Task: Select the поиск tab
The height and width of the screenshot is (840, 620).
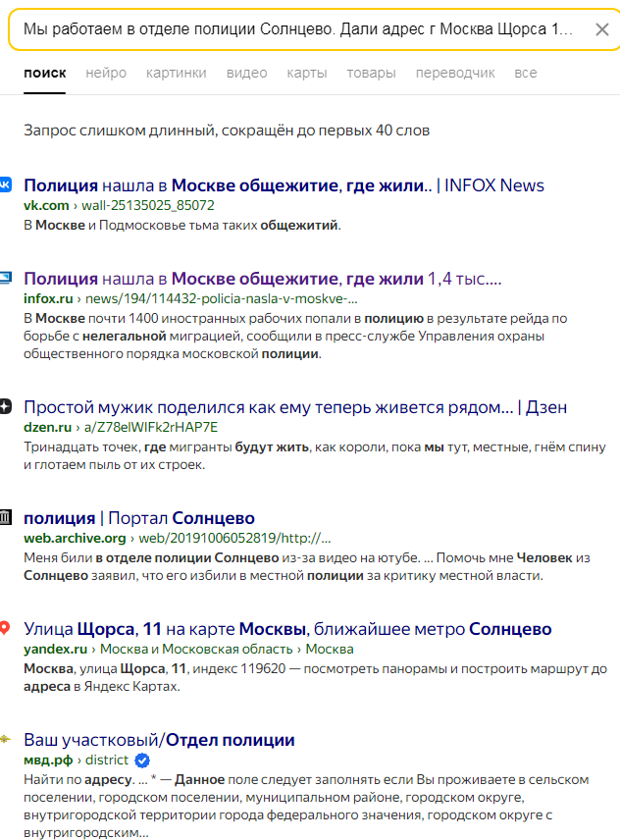Action: tap(44, 73)
